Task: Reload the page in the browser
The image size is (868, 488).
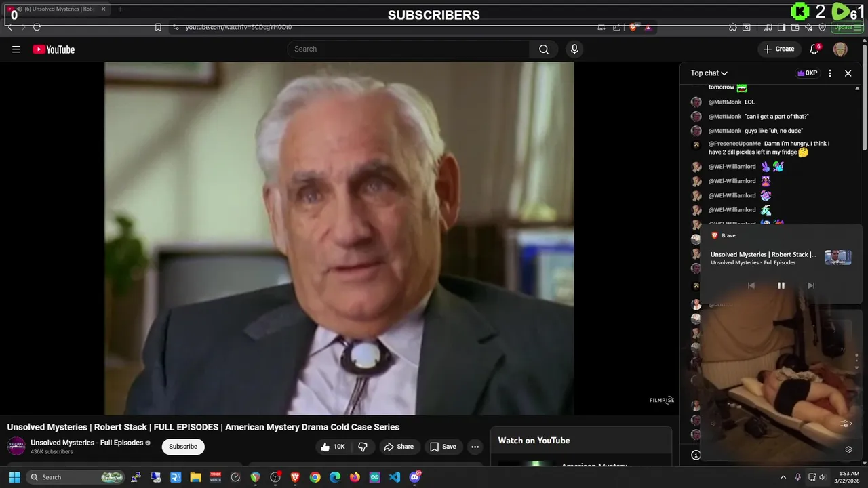Action: (x=37, y=27)
